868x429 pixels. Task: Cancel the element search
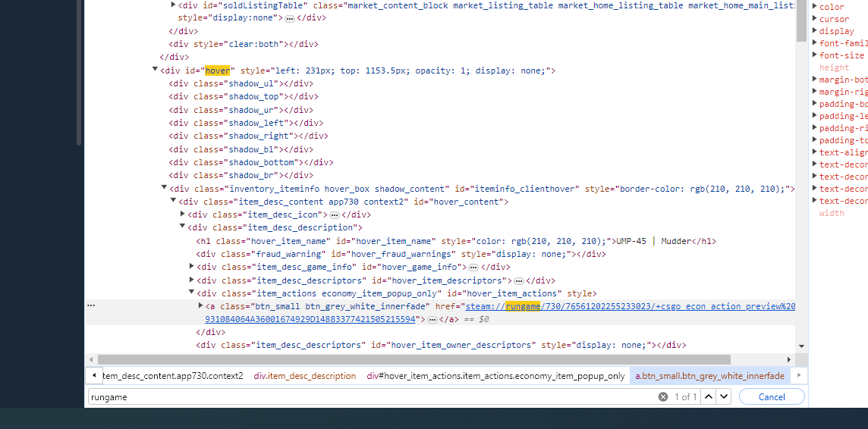tap(772, 396)
